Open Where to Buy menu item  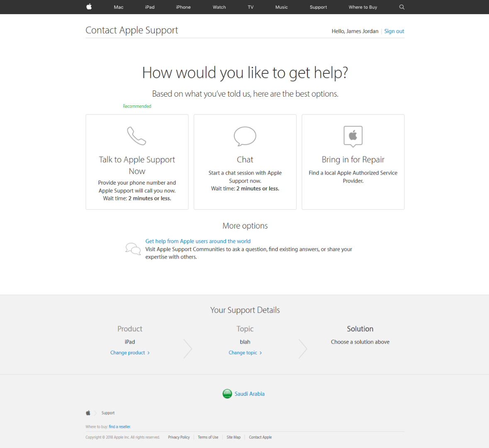[363, 7]
